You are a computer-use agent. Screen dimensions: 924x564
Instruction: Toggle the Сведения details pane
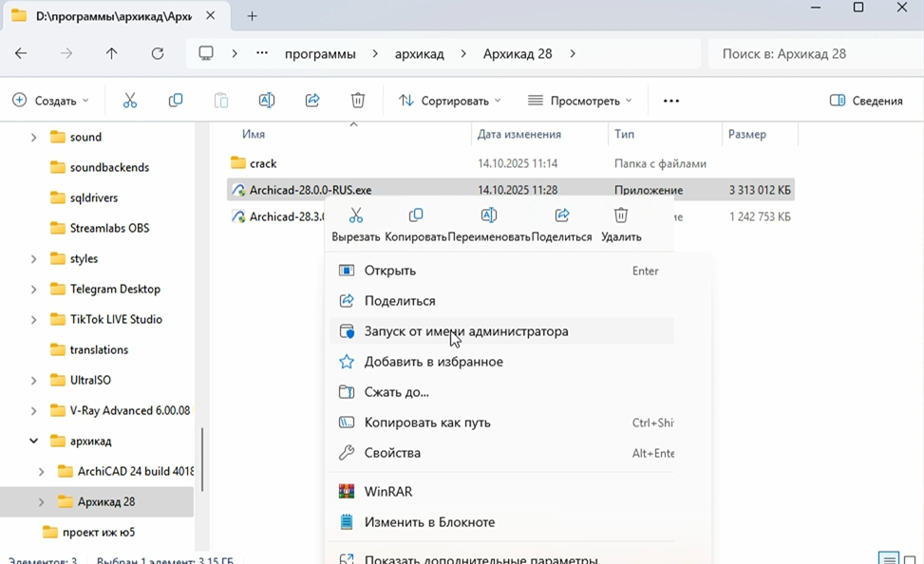coord(866,101)
